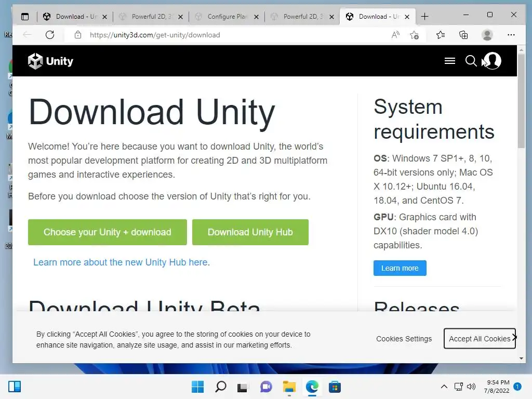View site information lock icon
532x399 pixels.
[78, 35]
